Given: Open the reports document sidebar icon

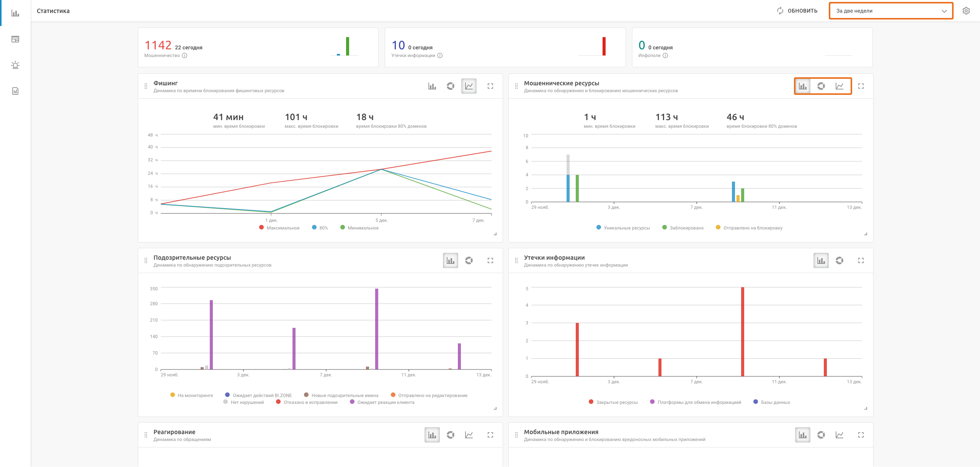Looking at the screenshot, I should pos(15,91).
